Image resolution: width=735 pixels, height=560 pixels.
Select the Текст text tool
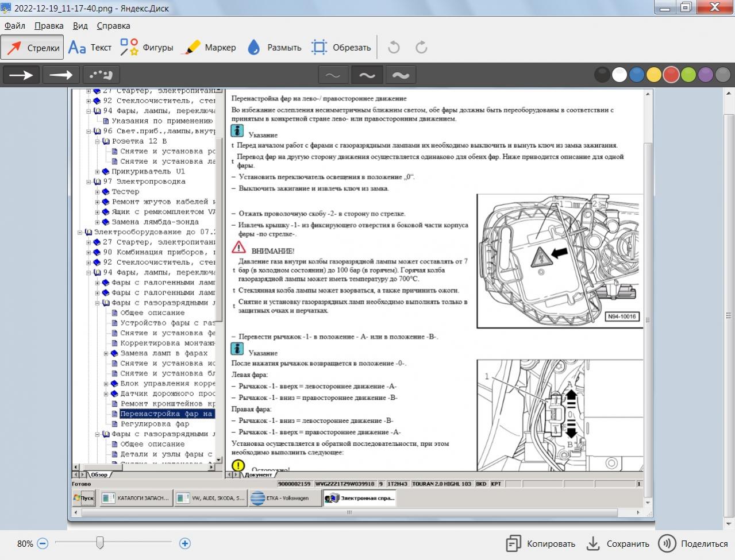pyautogui.click(x=90, y=48)
